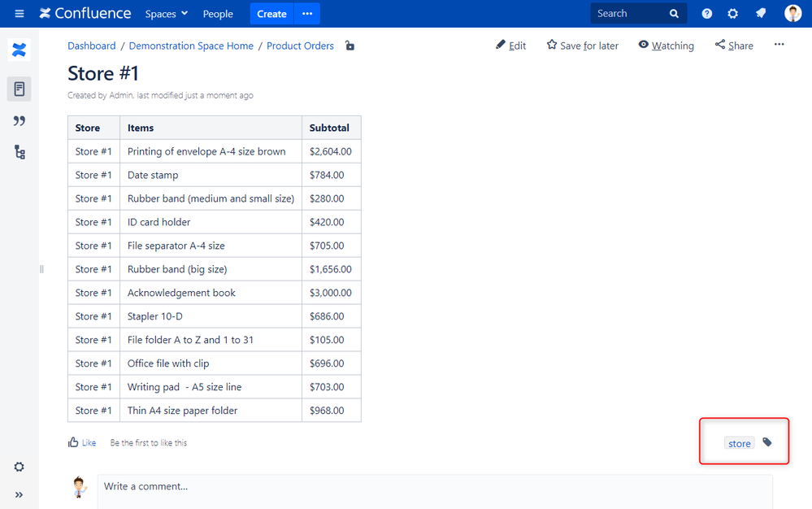Open Demonstration Space Home breadcrumb

pos(191,46)
